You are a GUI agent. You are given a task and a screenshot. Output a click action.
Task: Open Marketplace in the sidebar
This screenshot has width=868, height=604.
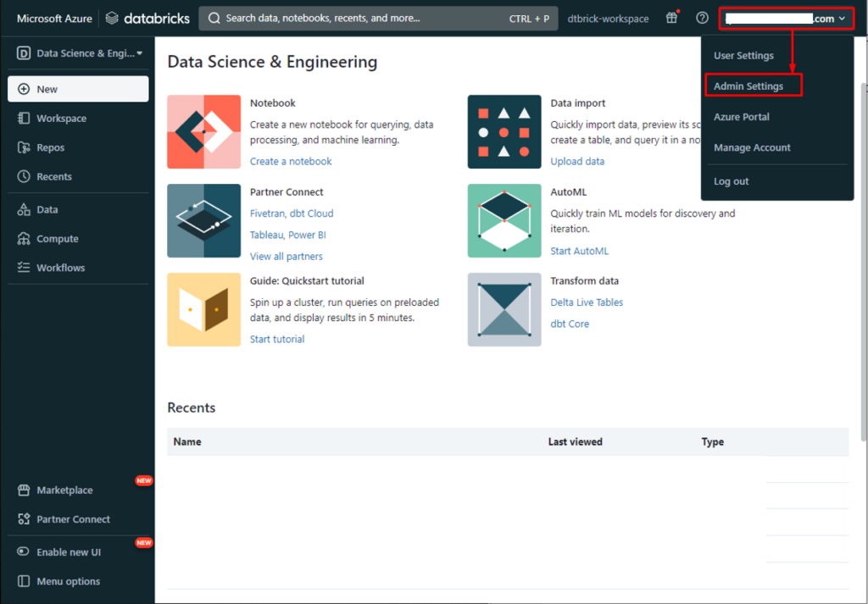point(64,490)
